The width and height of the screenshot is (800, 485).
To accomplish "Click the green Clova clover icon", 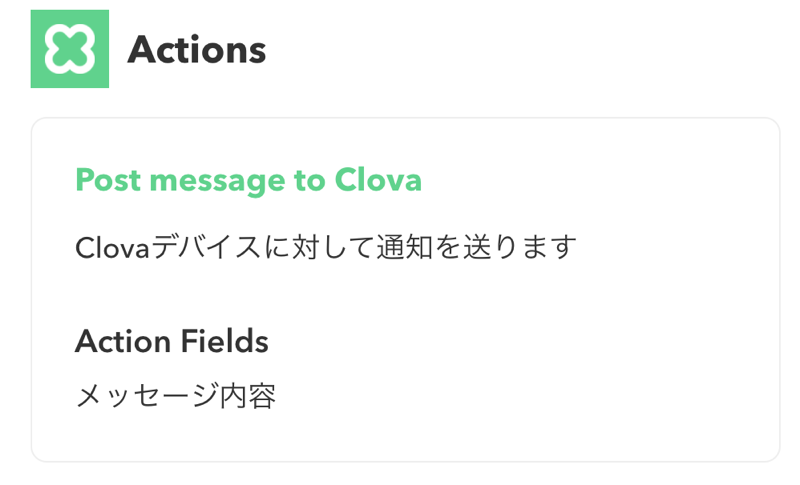I will tap(69, 49).
